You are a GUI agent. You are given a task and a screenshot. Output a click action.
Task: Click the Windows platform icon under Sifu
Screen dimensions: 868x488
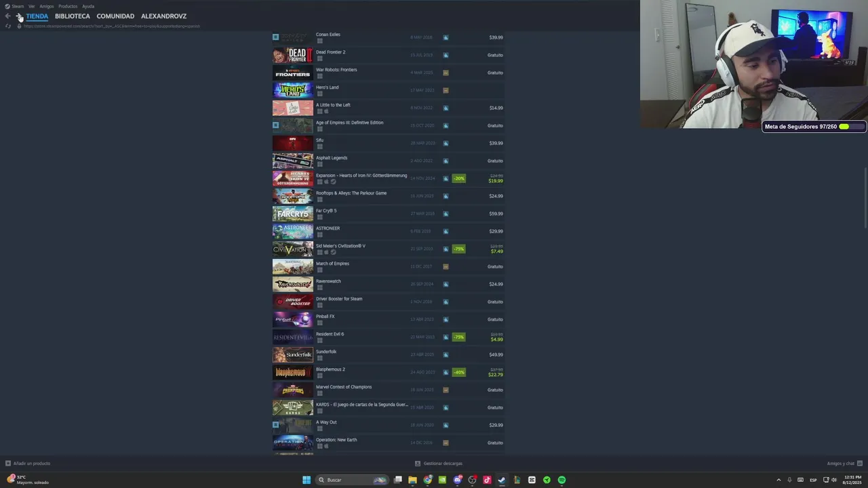pyautogui.click(x=319, y=146)
